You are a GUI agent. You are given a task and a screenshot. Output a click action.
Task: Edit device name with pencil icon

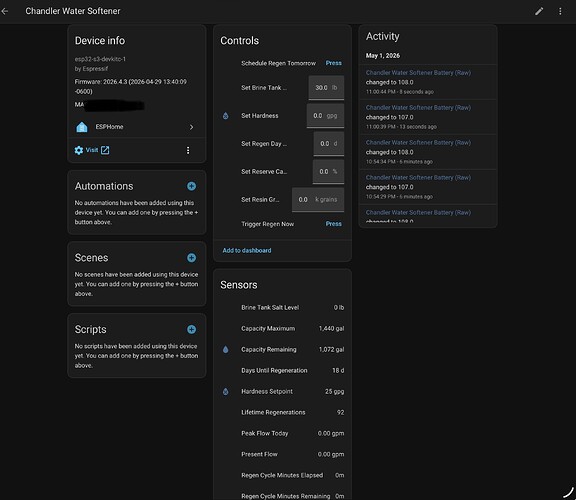tap(539, 11)
